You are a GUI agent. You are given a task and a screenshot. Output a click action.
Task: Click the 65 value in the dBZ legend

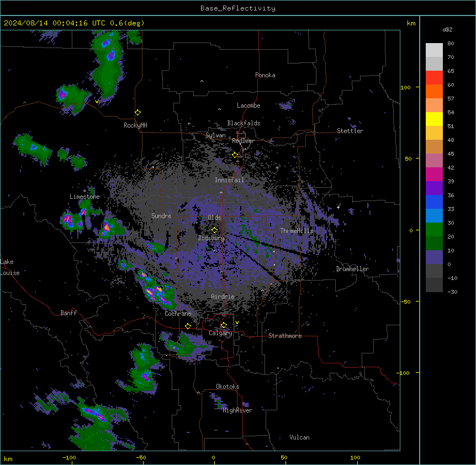tap(451, 71)
